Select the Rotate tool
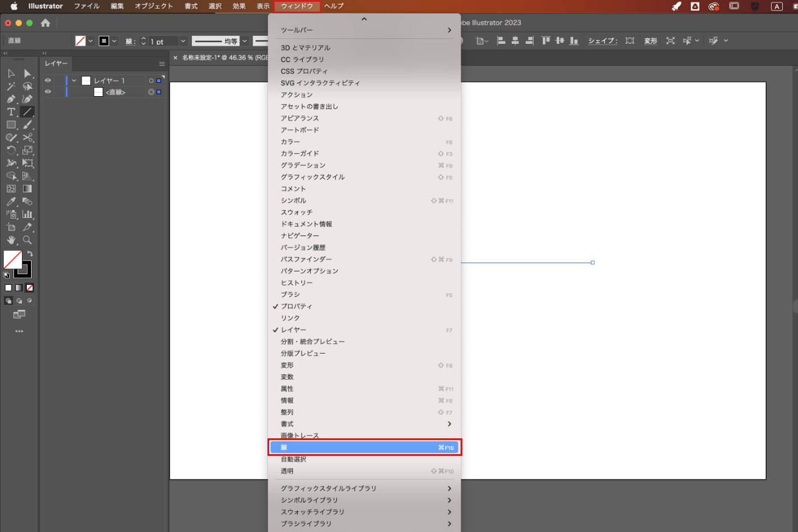The width and height of the screenshot is (798, 532). tap(11, 150)
